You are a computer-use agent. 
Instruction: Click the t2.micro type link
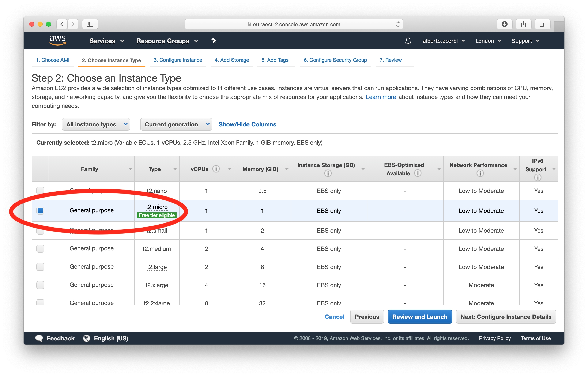click(x=157, y=207)
